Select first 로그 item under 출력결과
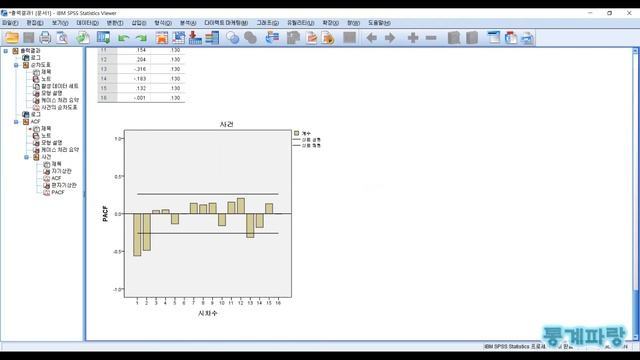Screen dimensions: 640x360 click(36, 58)
